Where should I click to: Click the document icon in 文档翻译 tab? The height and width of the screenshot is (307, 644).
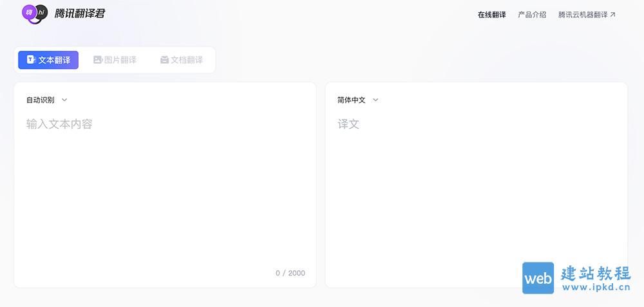[164, 60]
